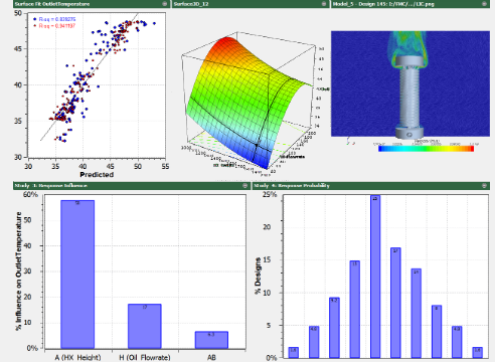Click the A (HX Height) influence bar
Viewport: 496px width, 362px height.
click(78, 274)
